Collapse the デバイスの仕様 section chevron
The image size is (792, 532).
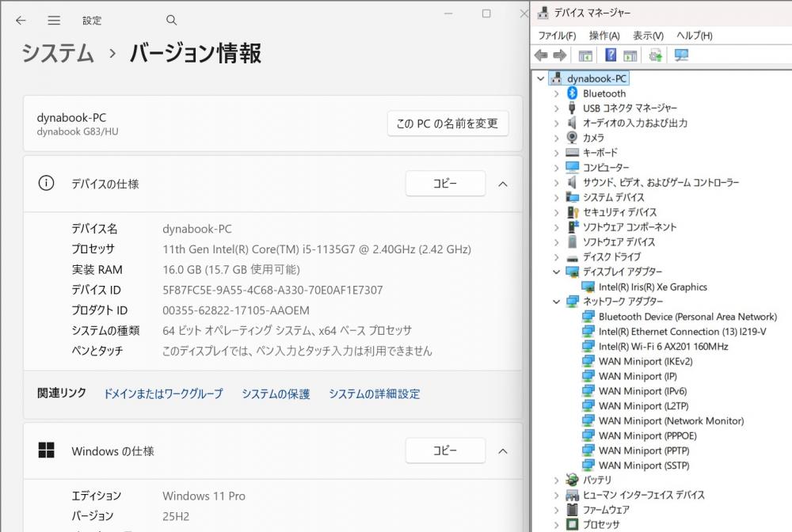(502, 184)
